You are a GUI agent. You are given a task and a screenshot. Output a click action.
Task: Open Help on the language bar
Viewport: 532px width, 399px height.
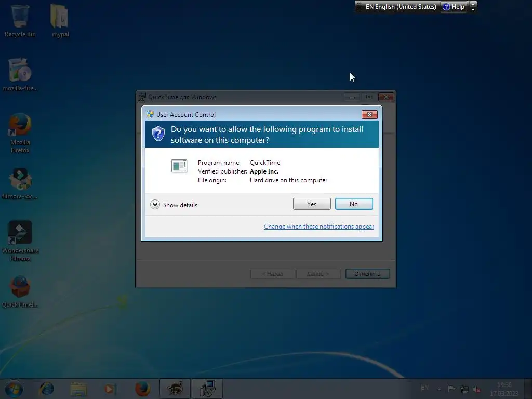454,6
